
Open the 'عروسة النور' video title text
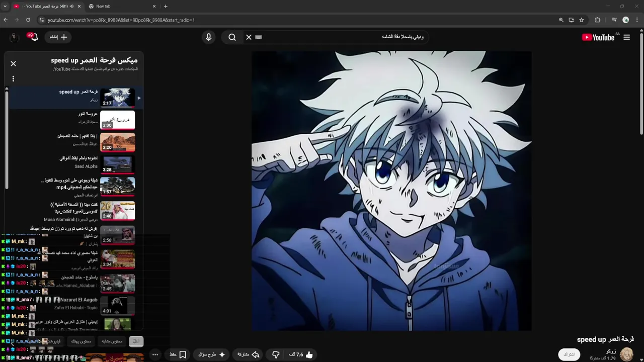click(x=88, y=114)
